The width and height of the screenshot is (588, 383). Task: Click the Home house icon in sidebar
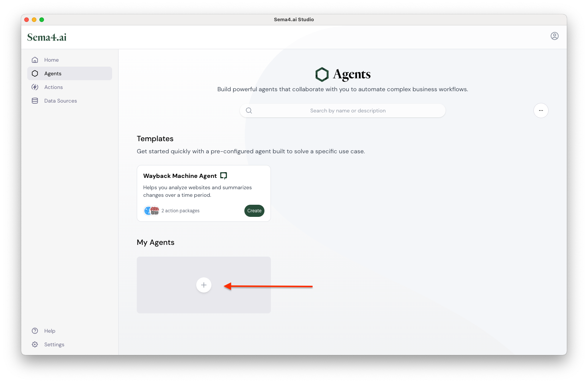[35, 60]
